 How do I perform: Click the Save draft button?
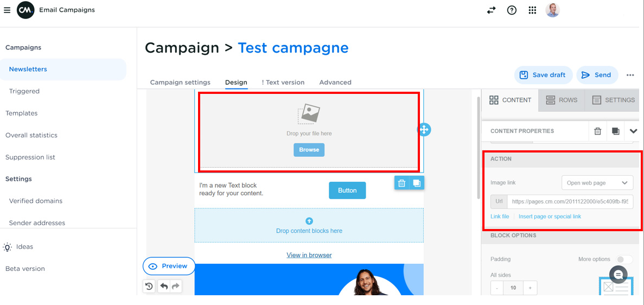pyautogui.click(x=542, y=75)
